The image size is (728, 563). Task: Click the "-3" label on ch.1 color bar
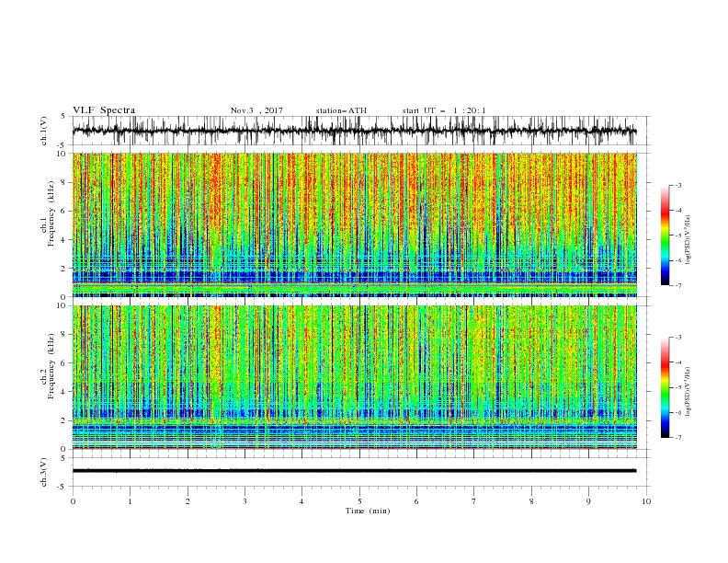tap(678, 185)
